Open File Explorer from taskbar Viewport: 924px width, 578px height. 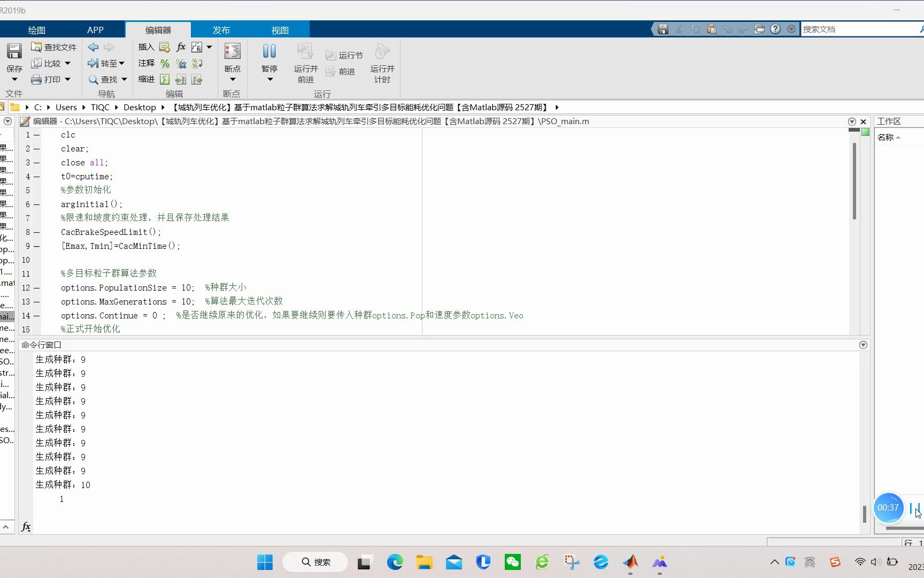pos(425,562)
